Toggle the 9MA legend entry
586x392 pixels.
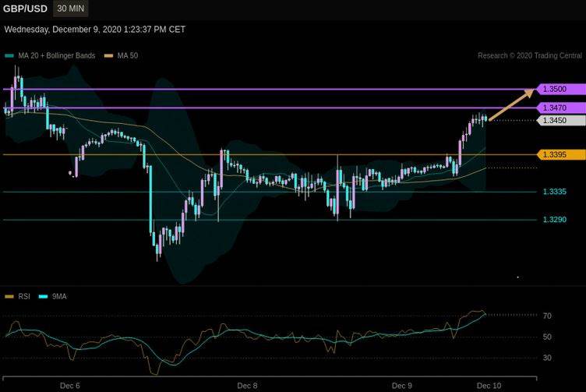pyautogui.click(x=53, y=296)
